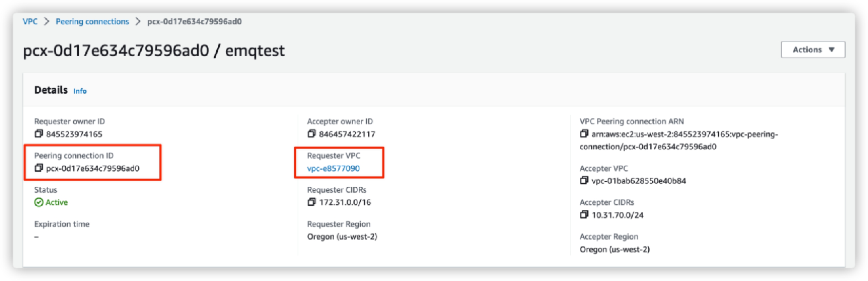The image size is (868, 281).
Task: Open the Requester VPC vpc-e8577090 link
Action: [333, 168]
